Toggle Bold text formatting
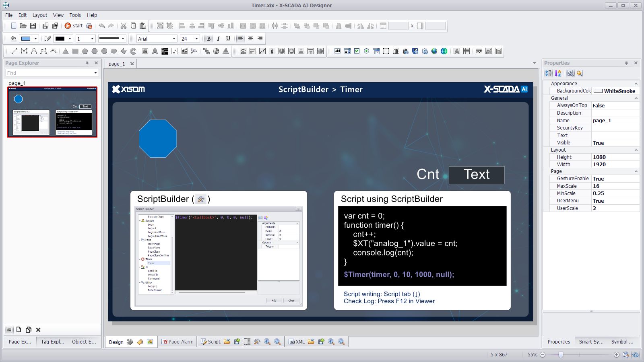Screen dimensions: 644x362 tap(208, 39)
